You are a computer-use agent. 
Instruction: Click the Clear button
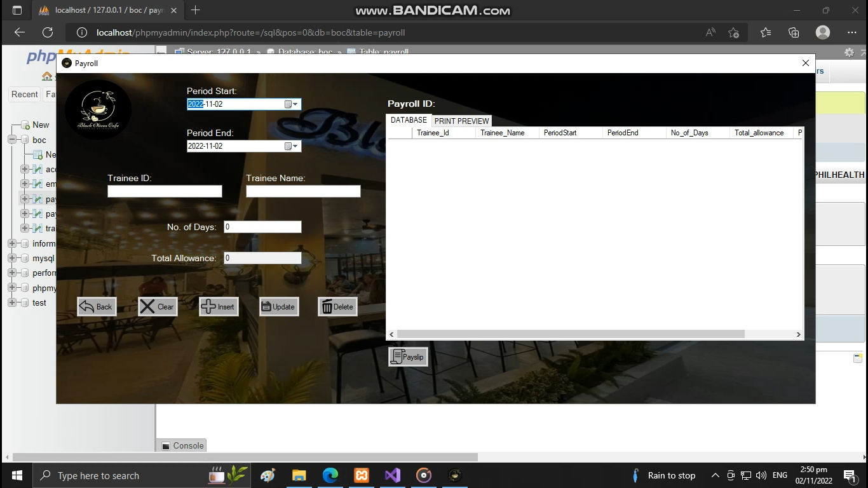click(x=158, y=307)
